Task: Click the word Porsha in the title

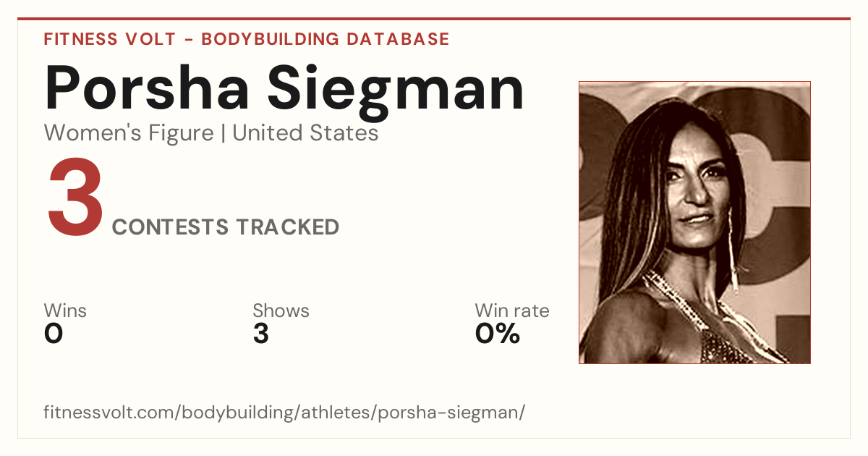Action: point(148,88)
